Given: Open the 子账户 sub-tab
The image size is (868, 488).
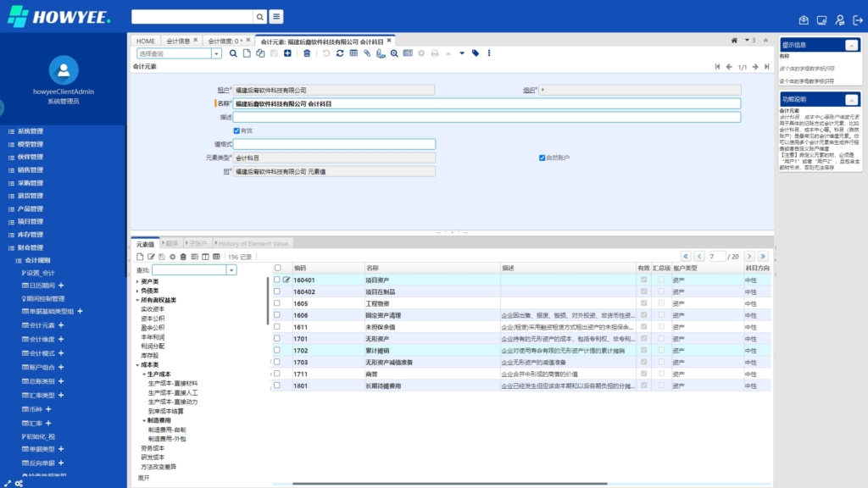Looking at the screenshot, I should click(197, 243).
